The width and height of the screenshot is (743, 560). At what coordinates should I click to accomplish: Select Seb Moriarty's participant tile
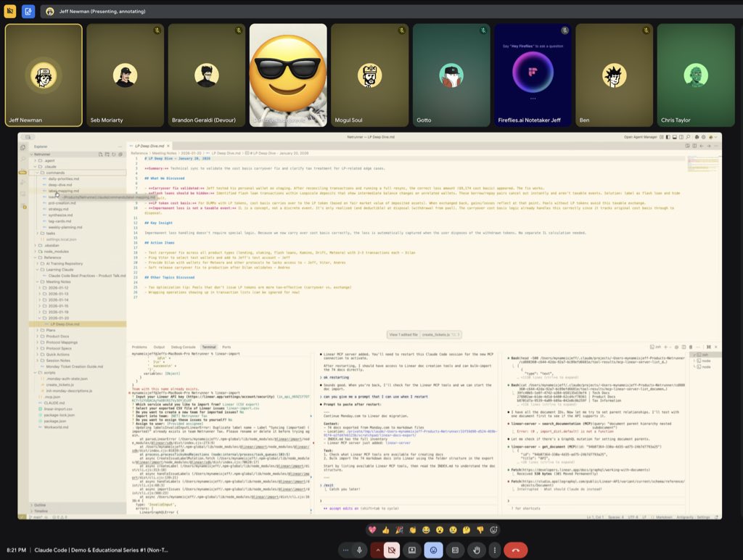click(x=125, y=75)
